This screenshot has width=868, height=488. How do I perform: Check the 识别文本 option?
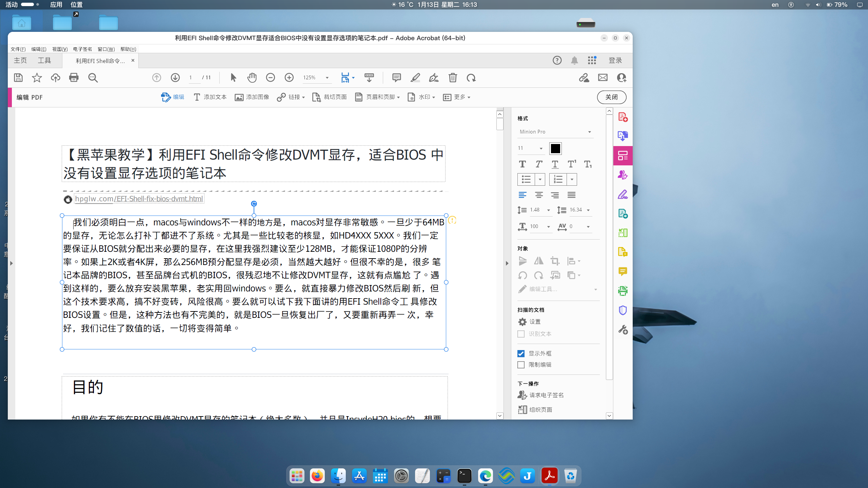[521, 334]
